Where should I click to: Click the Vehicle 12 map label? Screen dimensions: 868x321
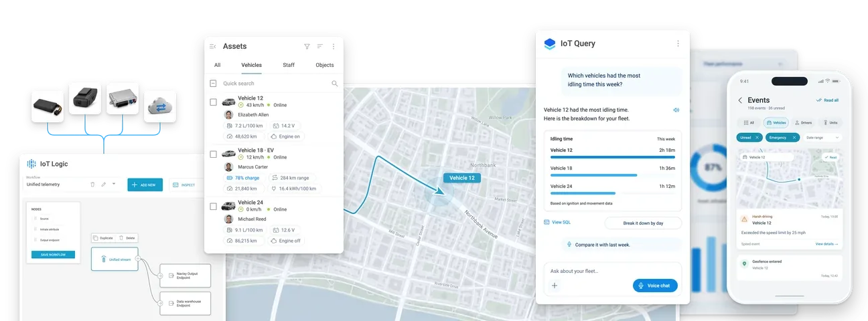(x=461, y=178)
